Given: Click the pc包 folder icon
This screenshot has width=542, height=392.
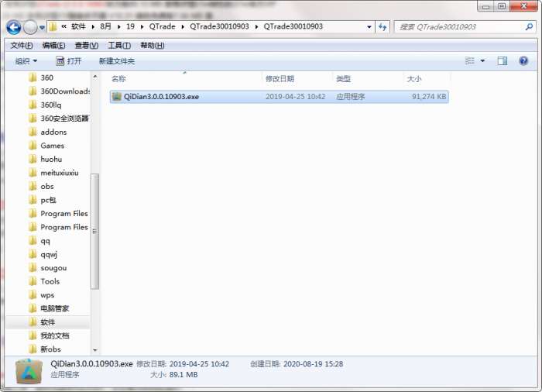Looking at the screenshot, I should click(x=33, y=200).
